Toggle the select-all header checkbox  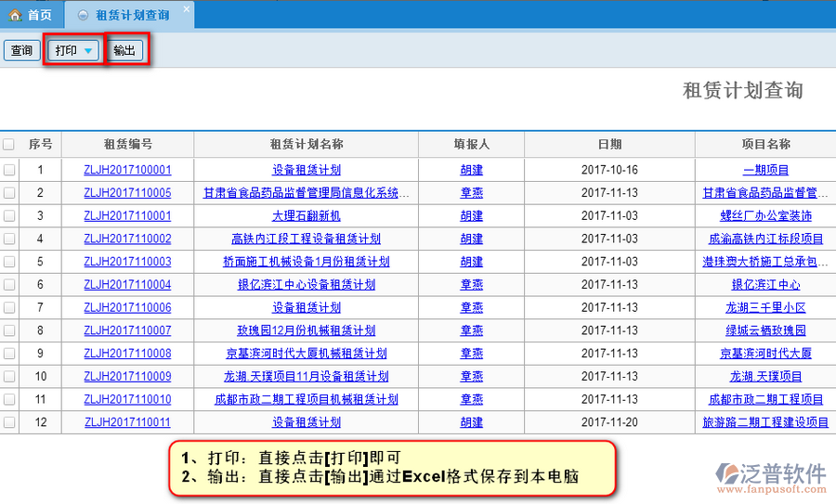9,145
